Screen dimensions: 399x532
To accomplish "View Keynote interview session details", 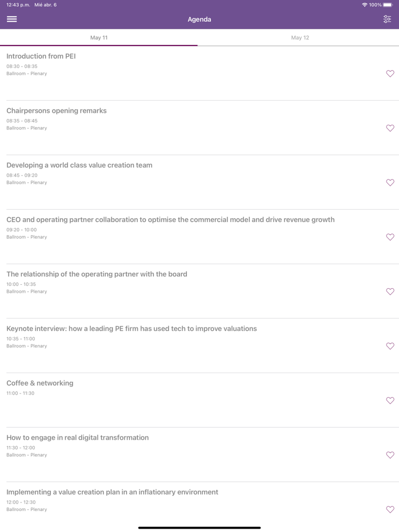I will tap(132, 329).
